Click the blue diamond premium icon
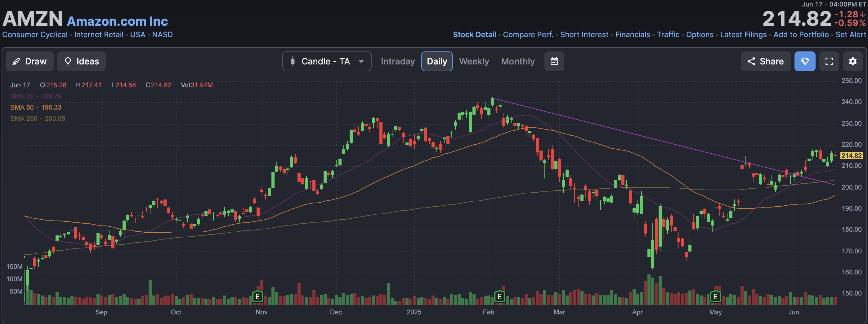Screen dimensions: 868x324 tap(805, 61)
